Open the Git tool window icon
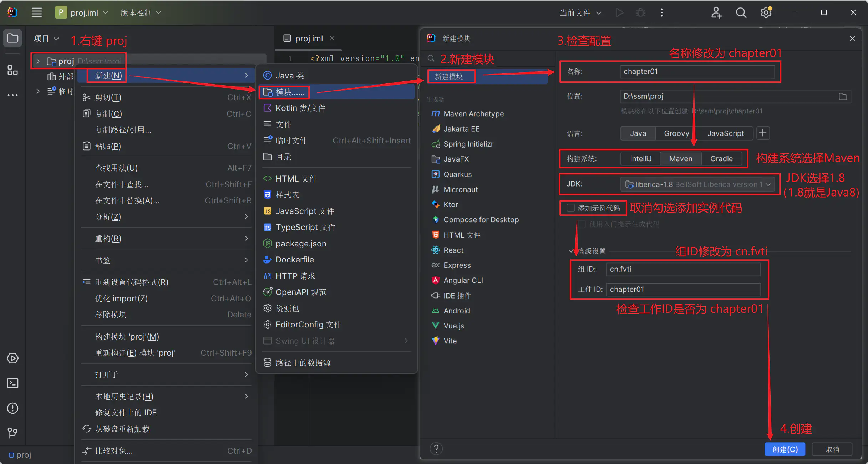Viewport: 868px width, 464px height. pyautogui.click(x=12, y=433)
